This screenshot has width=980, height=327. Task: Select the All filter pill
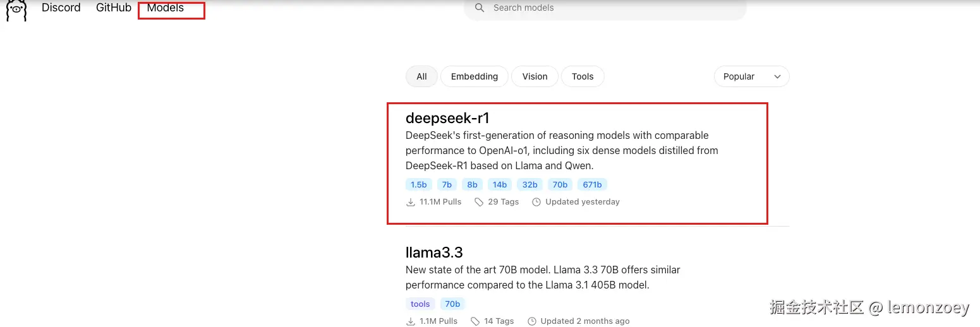pos(421,76)
